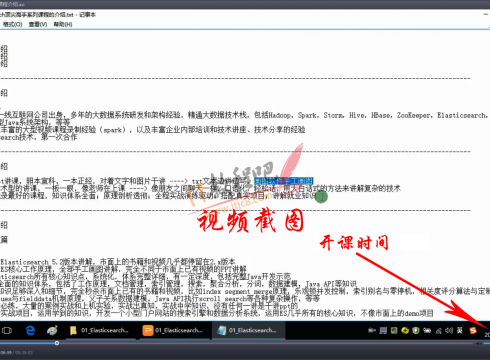This screenshot has height=360, width=490.
Task: Open the paint palette app on the taskbar
Action: point(52,330)
